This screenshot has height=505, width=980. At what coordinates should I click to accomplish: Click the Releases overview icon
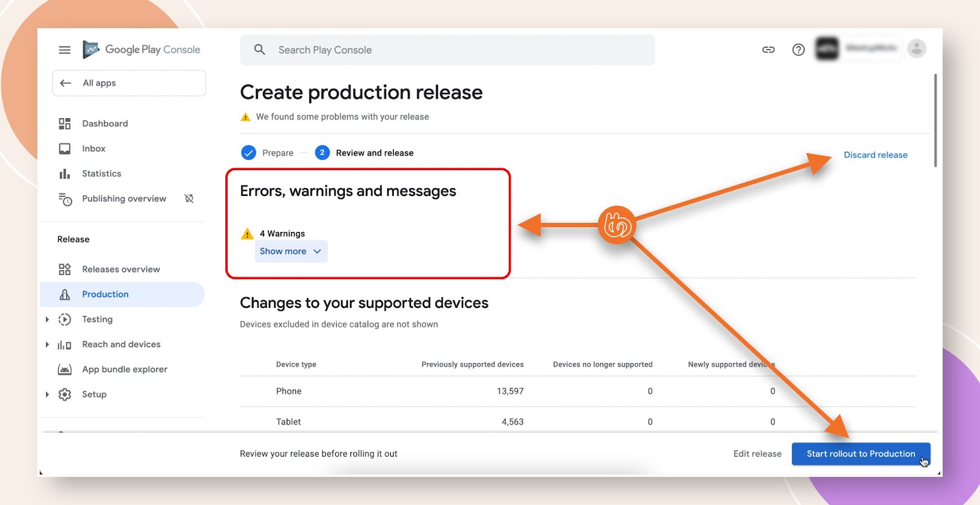(x=64, y=269)
